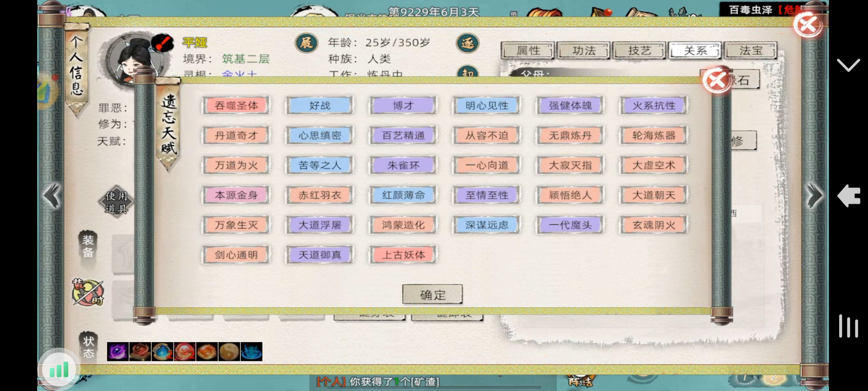Select the pink 本源金身 talent swatch
This screenshot has width=868, height=391.
tap(236, 195)
